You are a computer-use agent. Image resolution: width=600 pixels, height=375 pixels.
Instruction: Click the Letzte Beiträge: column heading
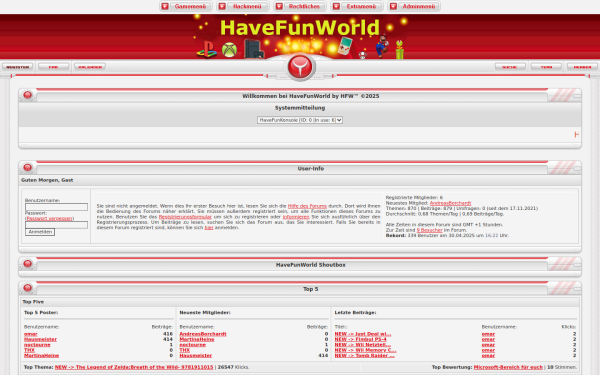coord(355,313)
